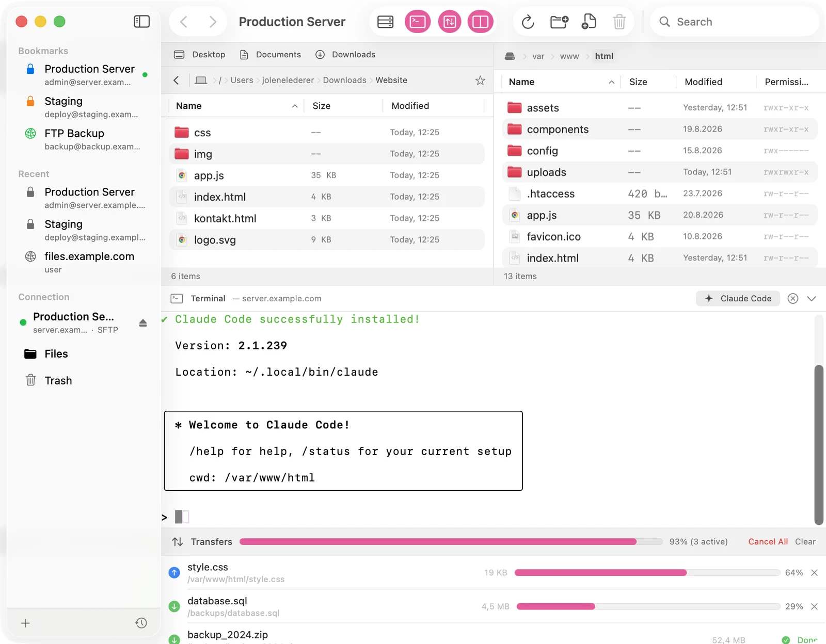This screenshot has width=826, height=644.
Task: Open the FTP Backup bookmark
Action: (84, 139)
